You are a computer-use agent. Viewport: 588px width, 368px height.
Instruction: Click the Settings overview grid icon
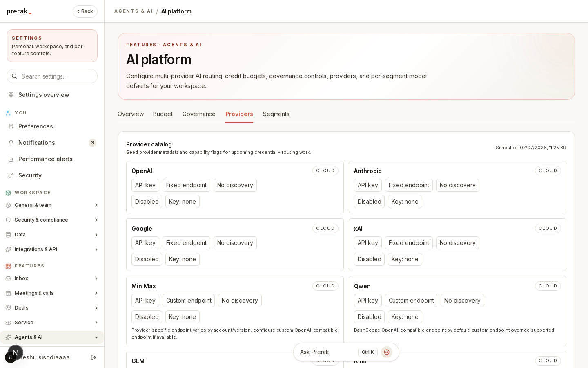tap(11, 95)
